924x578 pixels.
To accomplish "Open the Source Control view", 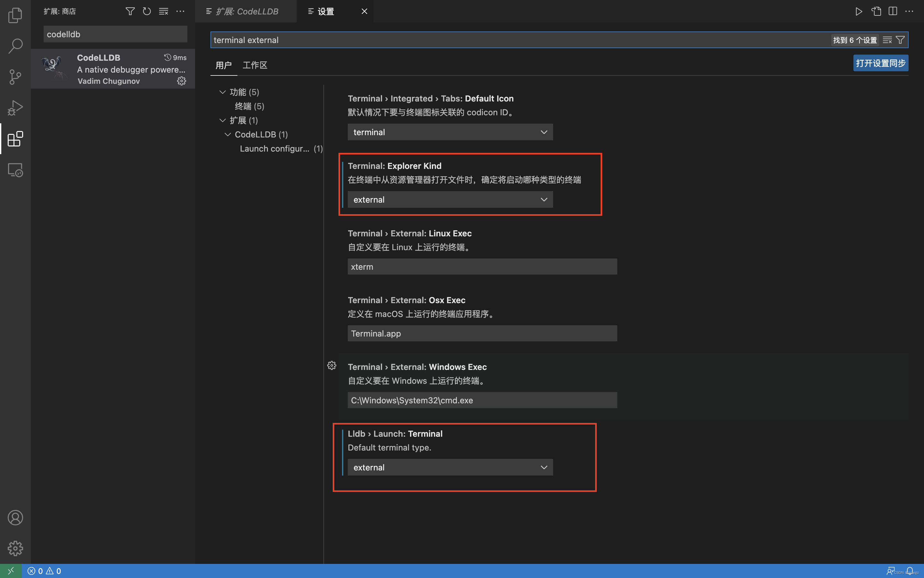I will point(15,77).
